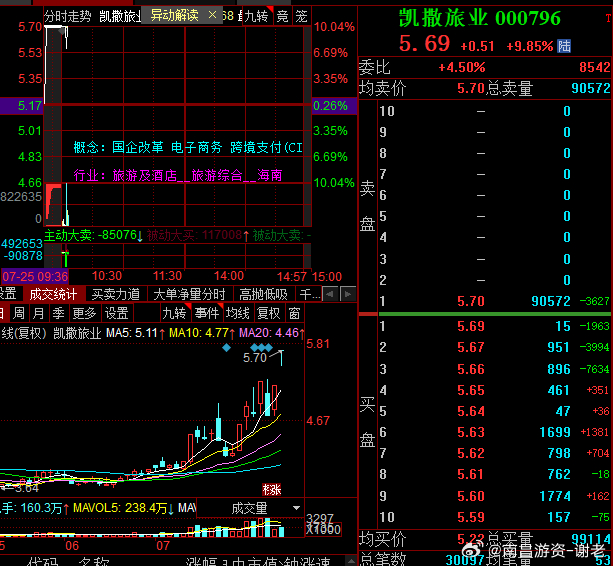This screenshot has height=566, width=613.
Task: Click the blue 陆 badge
Action: pos(564,46)
